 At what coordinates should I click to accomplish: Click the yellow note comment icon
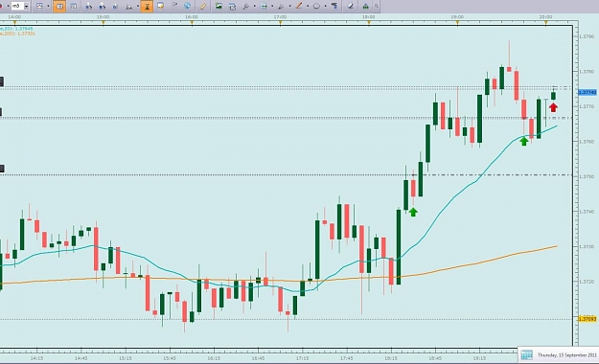tap(161, 6)
